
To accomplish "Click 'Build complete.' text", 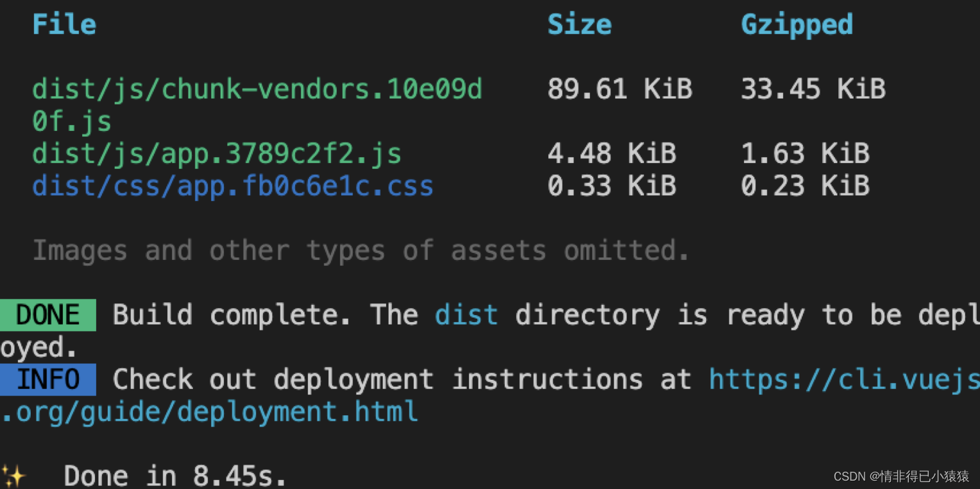I will (x=232, y=315).
